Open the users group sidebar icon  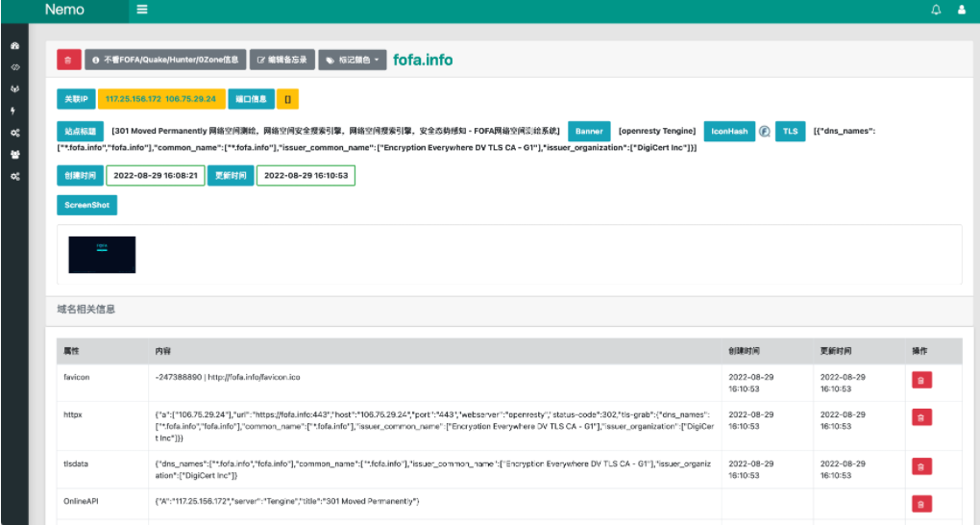[x=15, y=155]
